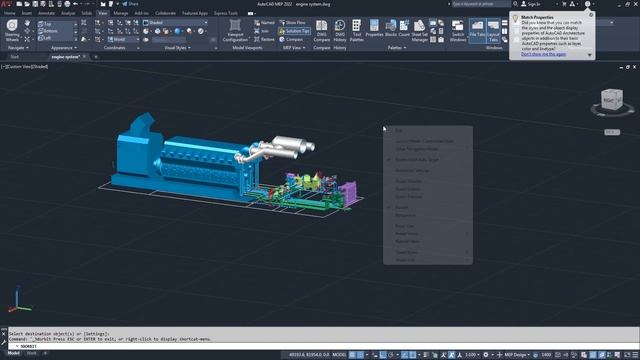Open the 1:100 annotation scale dropdown
This screenshot has width=640, height=360.
coord(472,355)
